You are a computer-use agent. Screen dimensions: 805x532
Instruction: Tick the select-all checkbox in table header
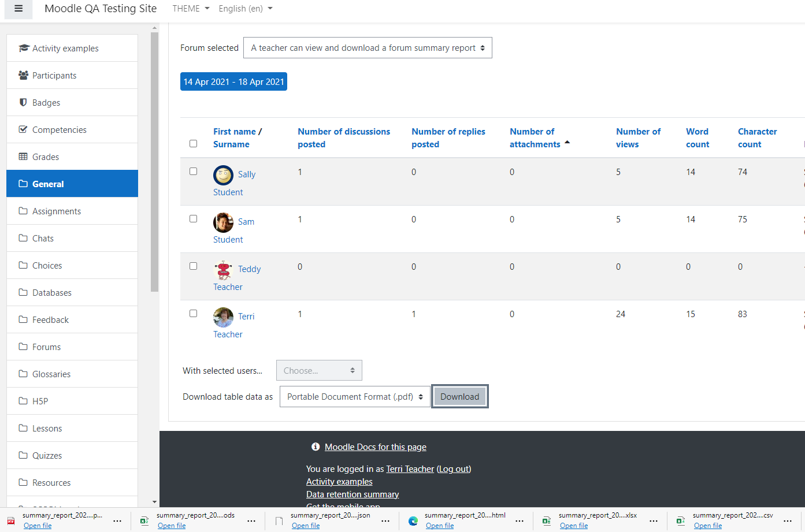coord(193,143)
